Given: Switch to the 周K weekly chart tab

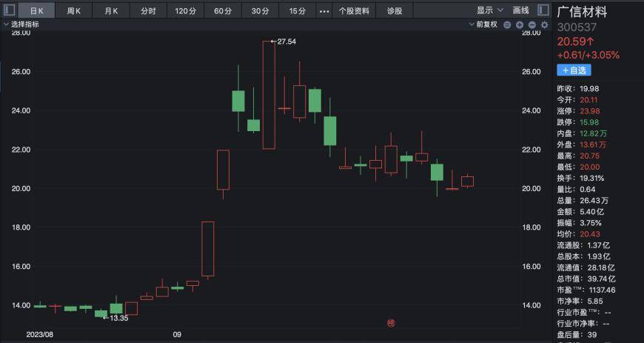Looking at the screenshot, I should click(x=73, y=11).
